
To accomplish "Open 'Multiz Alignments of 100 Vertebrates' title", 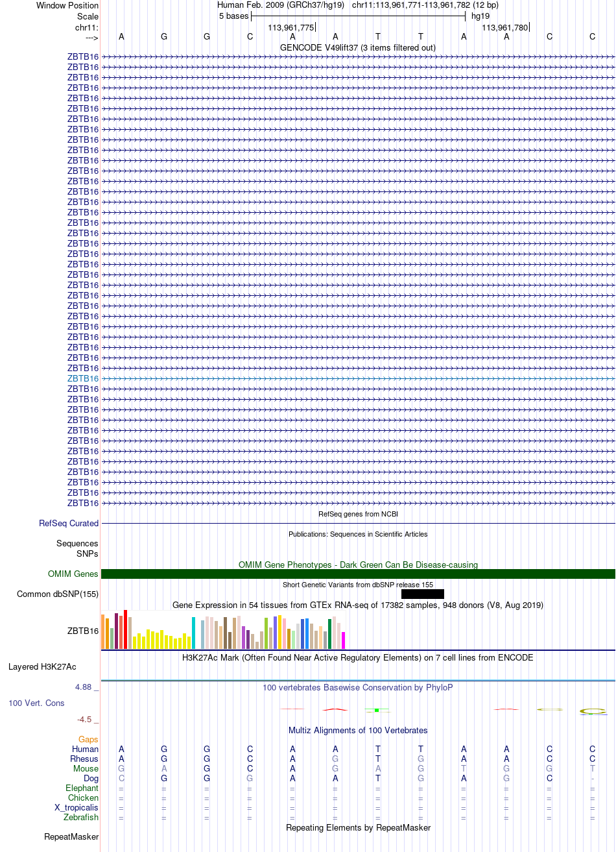I will (x=358, y=730).
